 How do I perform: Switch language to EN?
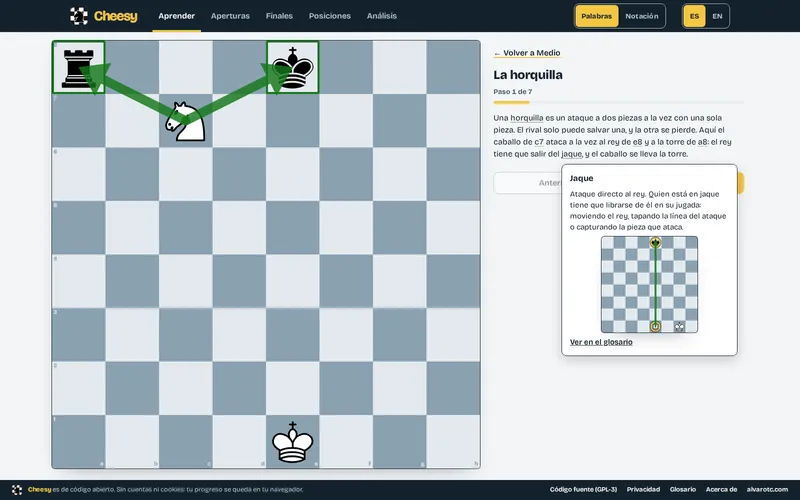[x=717, y=16]
